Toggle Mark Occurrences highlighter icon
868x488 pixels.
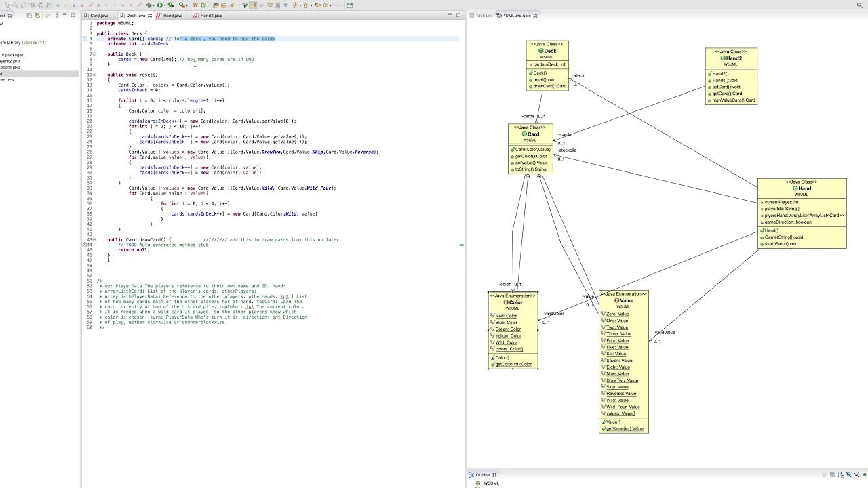click(x=253, y=5)
